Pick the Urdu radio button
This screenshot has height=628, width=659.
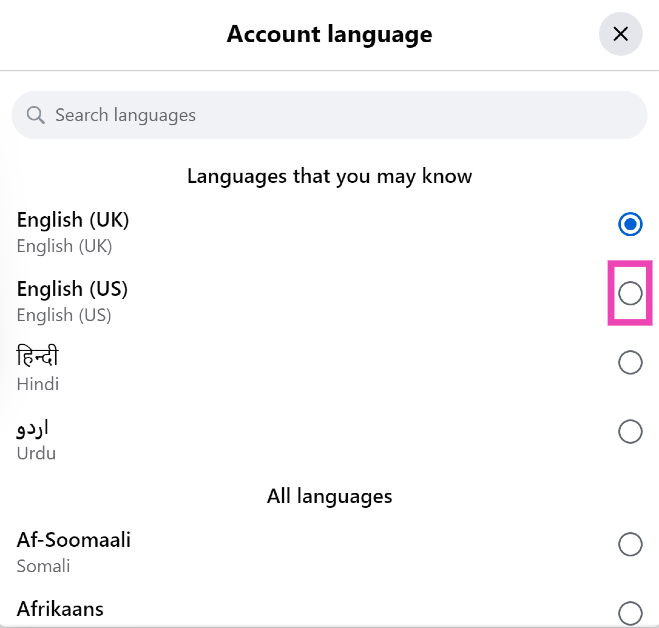pyautogui.click(x=630, y=431)
